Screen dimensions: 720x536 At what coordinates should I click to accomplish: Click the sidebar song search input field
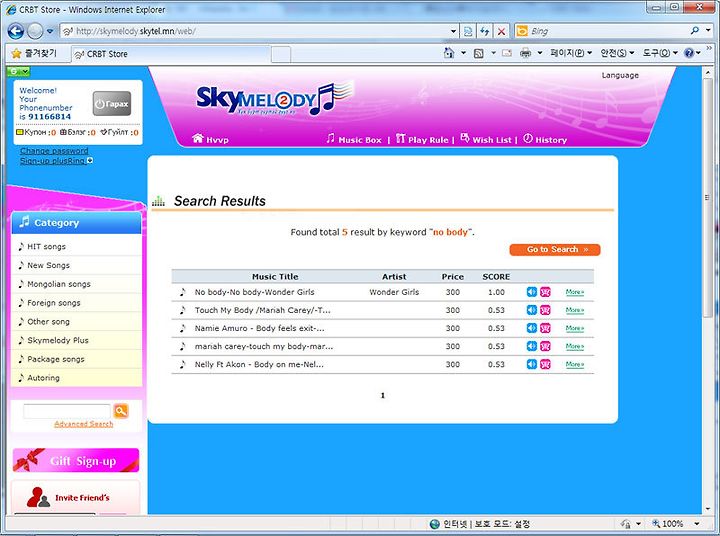pyautogui.click(x=67, y=411)
